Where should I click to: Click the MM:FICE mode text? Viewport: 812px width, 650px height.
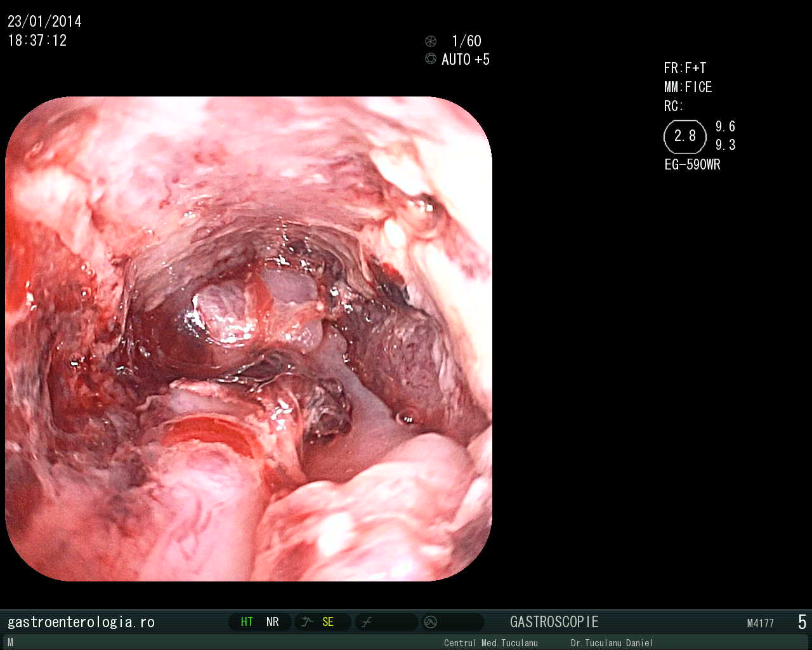tap(688, 87)
